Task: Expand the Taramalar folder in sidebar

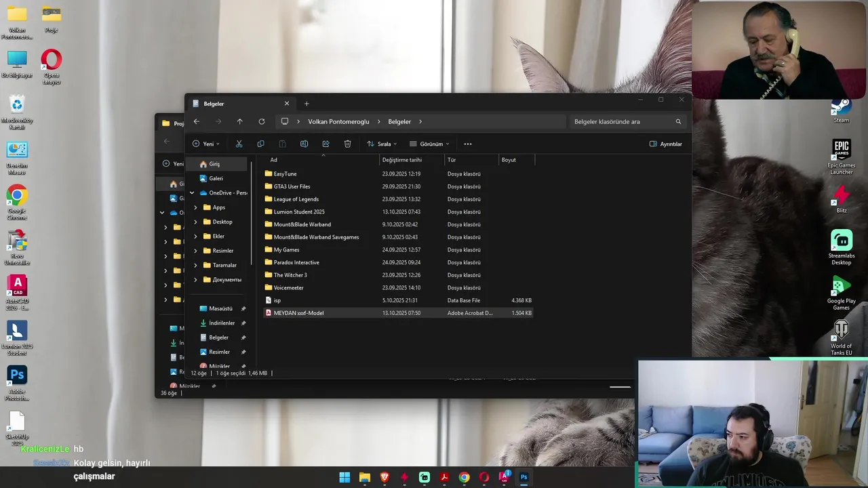Action: point(196,265)
